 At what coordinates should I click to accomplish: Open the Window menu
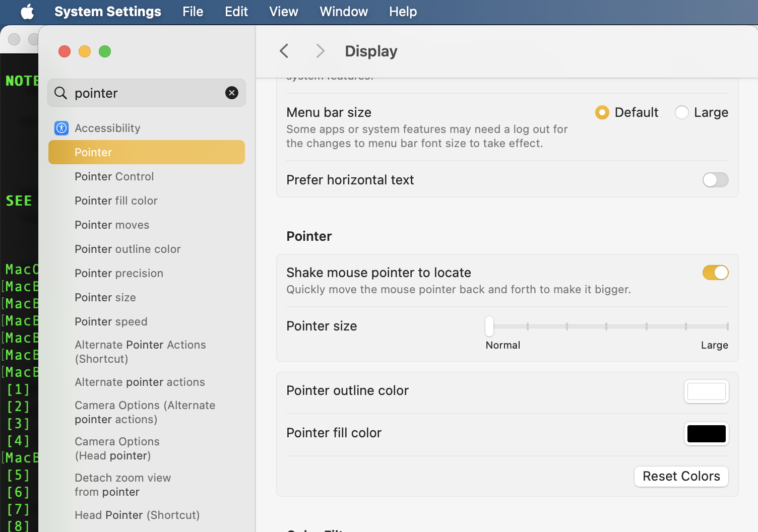343,12
